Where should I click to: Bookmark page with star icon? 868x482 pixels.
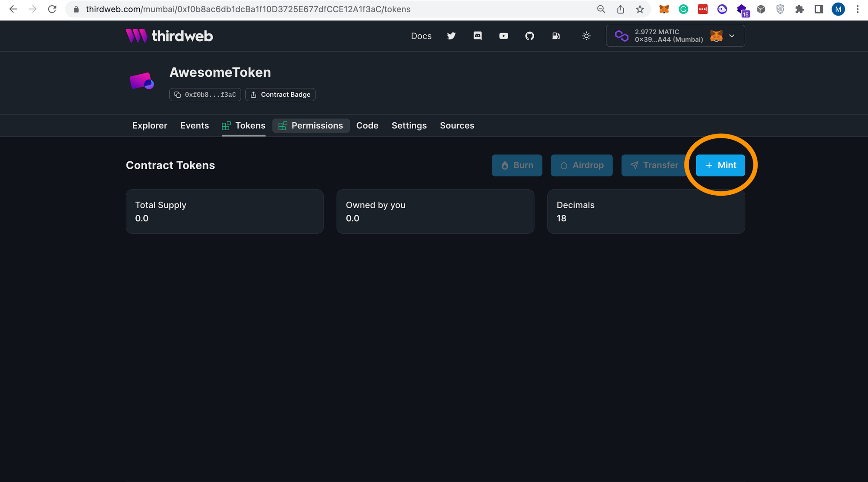pos(640,9)
